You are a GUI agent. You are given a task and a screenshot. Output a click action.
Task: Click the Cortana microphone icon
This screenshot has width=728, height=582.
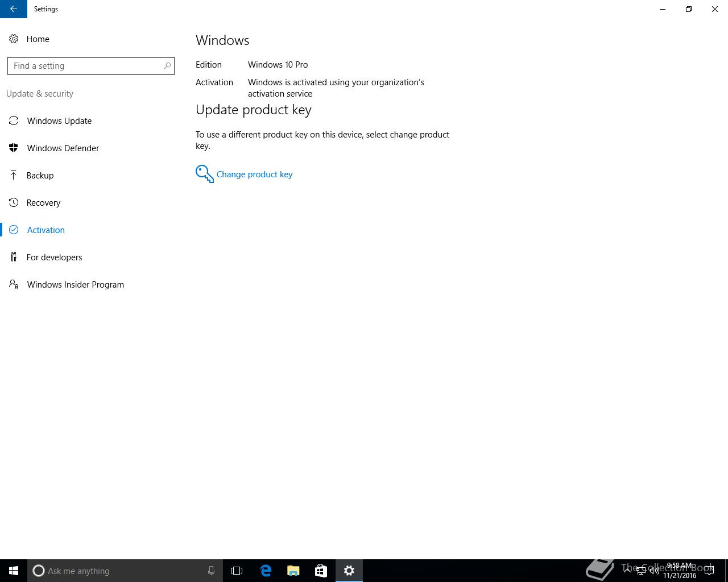[x=211, y=571]
